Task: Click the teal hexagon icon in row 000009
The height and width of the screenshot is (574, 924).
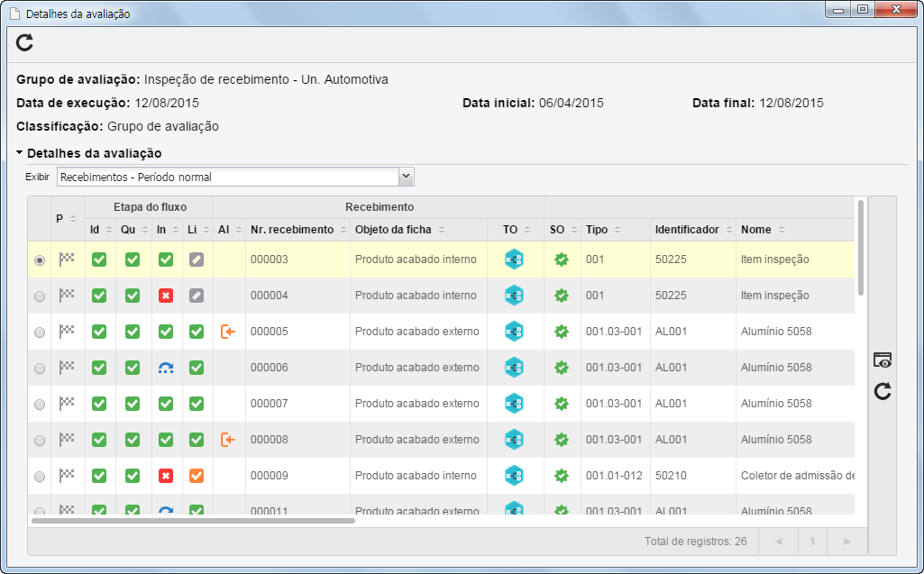Action: pyautogui.click(x=514, y=476)
